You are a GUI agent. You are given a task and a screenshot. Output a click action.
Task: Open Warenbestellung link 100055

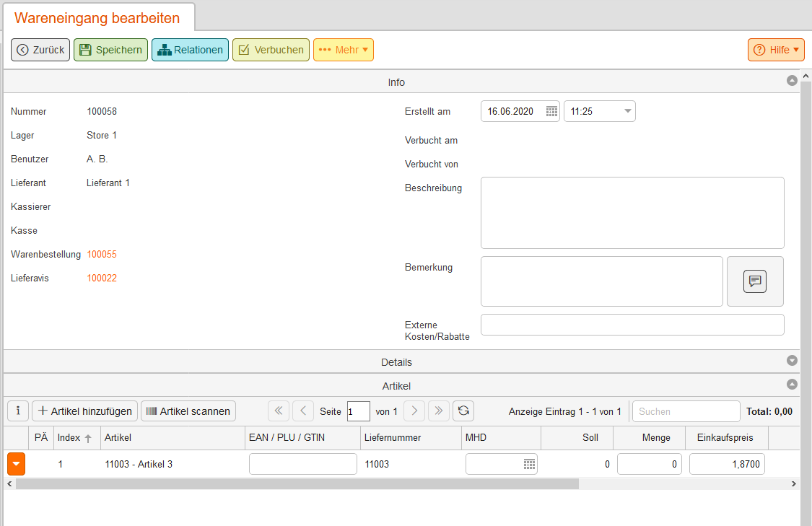coord(102,255)
